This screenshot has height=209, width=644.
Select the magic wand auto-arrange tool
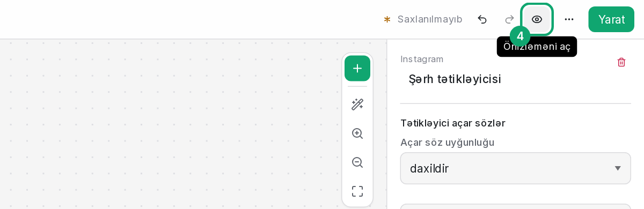pos(357,104)
